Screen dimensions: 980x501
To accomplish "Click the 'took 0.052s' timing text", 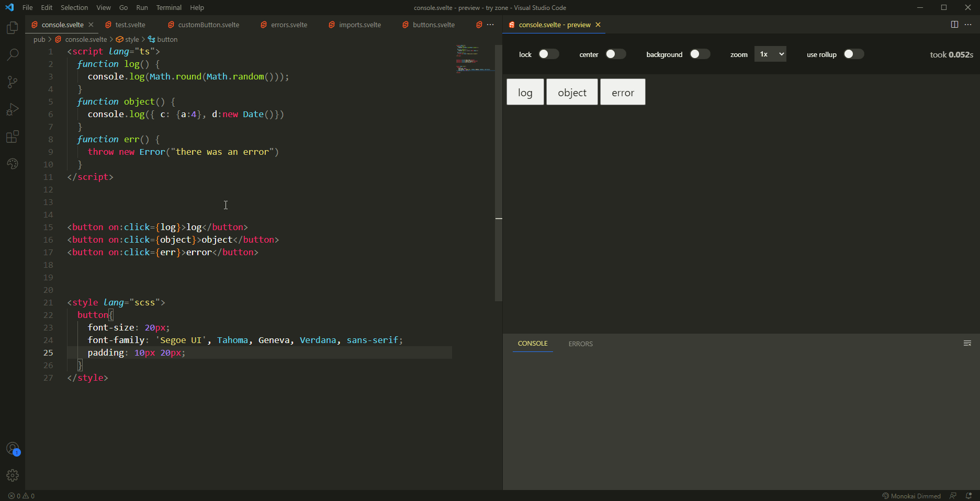I will click(x=951, y=54).
